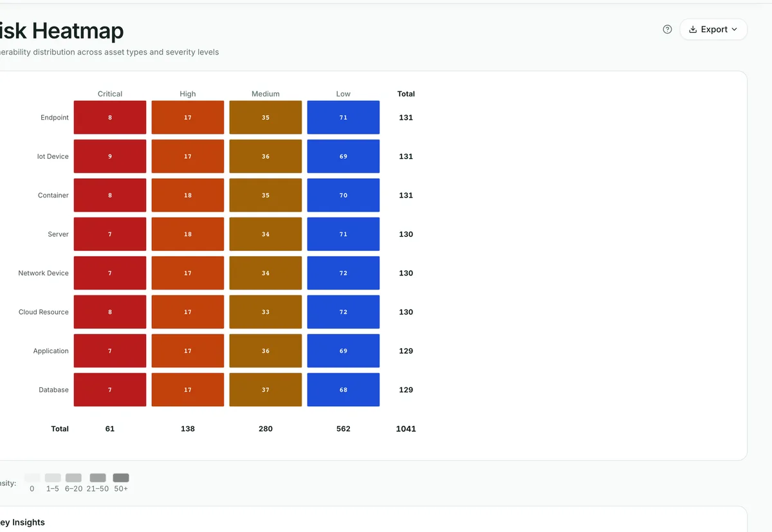Select Cloud Resource Medium cell, 33
This screenshot has height=532, width=772.
[x=266, y=312]
